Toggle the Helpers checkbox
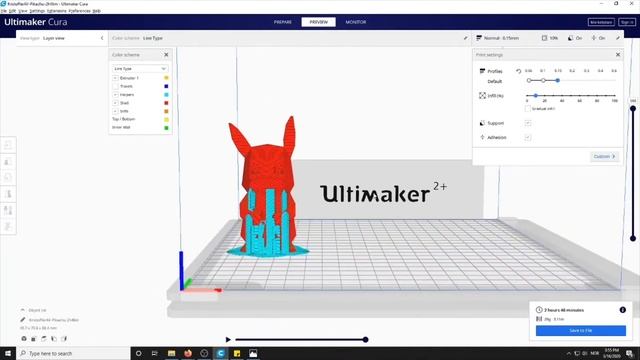The width and height of the screenshot is (640, 360). click(115, 94)
